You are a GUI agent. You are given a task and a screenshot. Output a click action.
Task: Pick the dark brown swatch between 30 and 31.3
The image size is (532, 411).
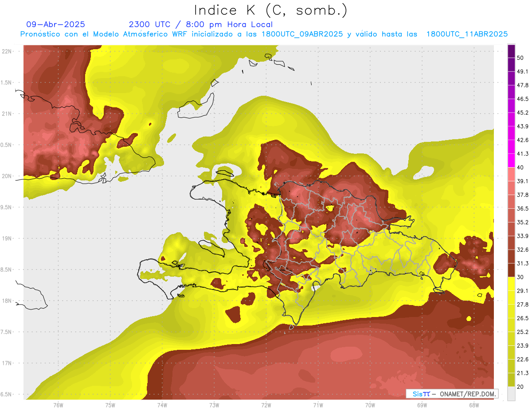coord(511,270)
